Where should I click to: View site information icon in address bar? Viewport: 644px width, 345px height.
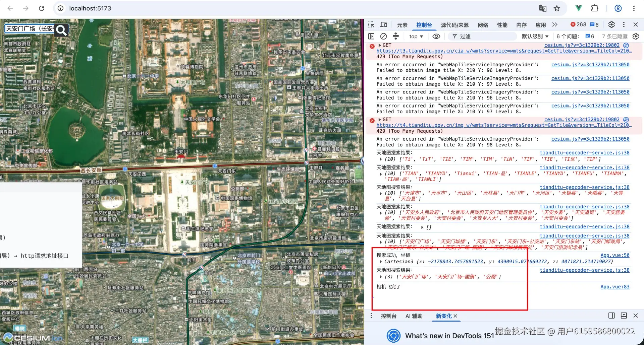click(x=61, y=8)
